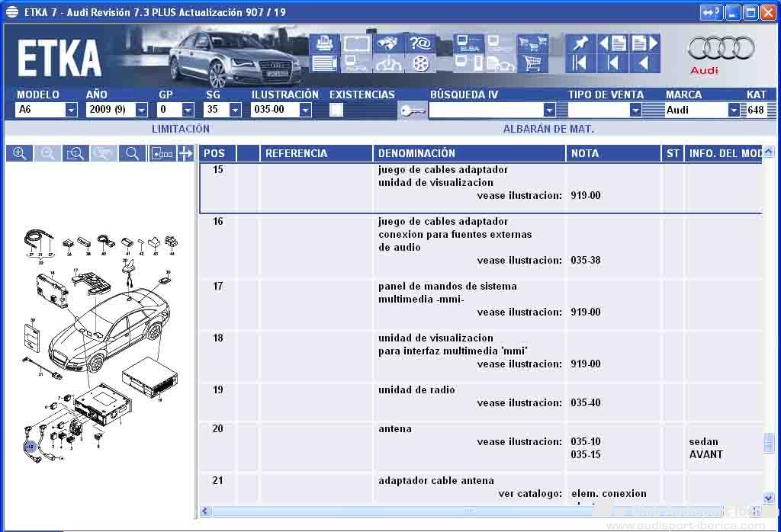Click the film reel icon
Viewport: 781px width, 532px height.
pos(420,64)
